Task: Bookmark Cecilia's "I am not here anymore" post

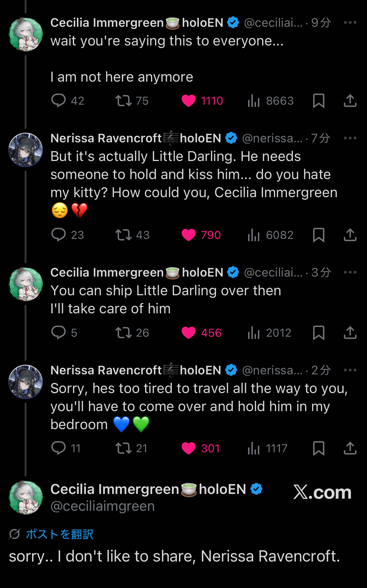Action: pyautogui.click(x=318, y=101)
